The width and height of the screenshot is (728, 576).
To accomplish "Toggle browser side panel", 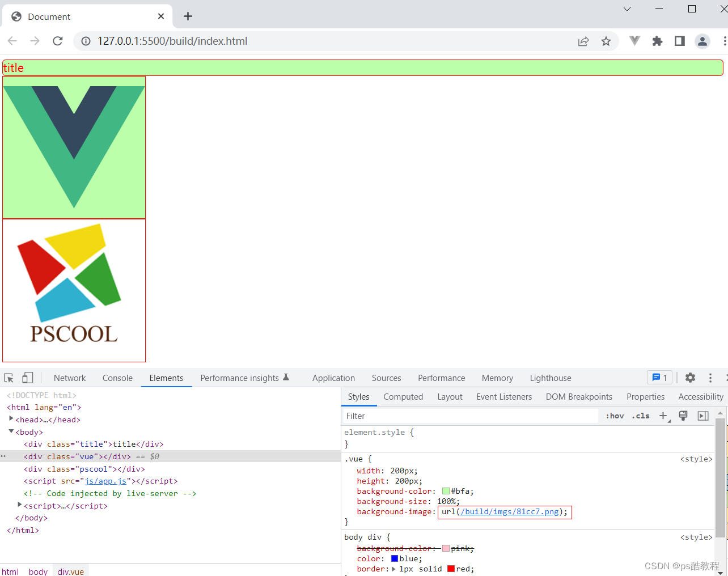I will [x=680, y=41].
